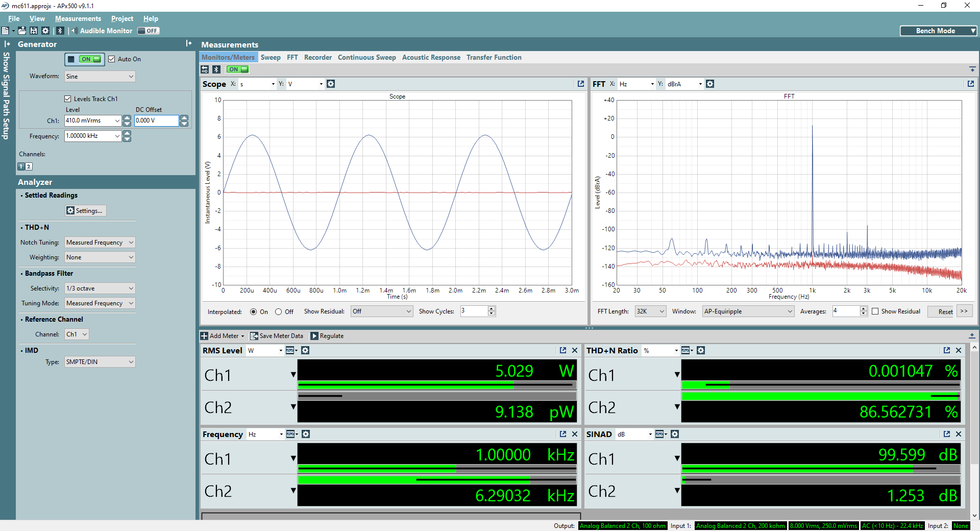Click the save project disk icon
This screenshot has width=980, height=531.
click(34, 31)
